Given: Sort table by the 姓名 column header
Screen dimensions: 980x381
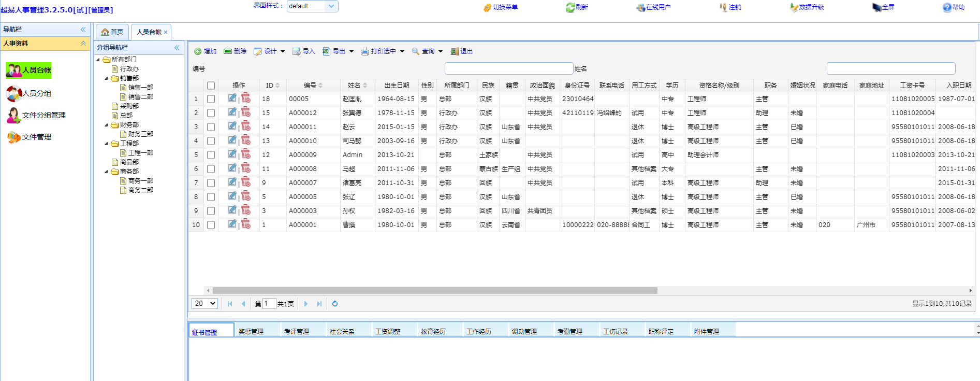Looking at the screenshot, I should (x=357, y=85).
